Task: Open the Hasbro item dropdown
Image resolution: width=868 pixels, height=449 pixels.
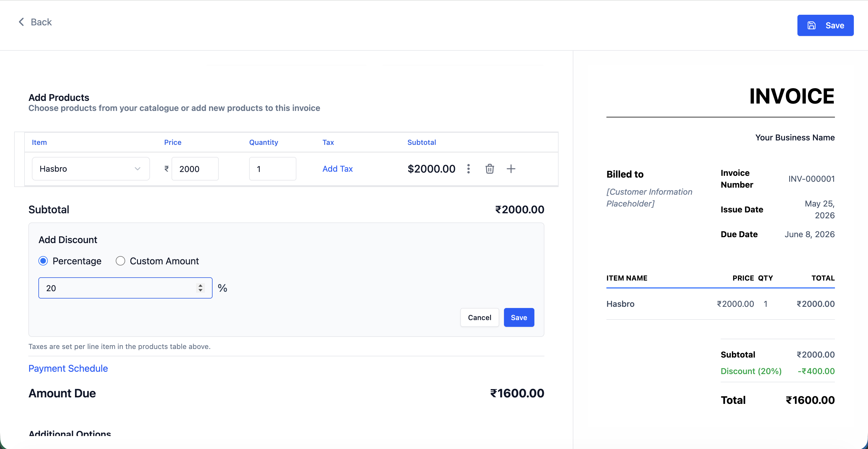Action: pos(91,169)
